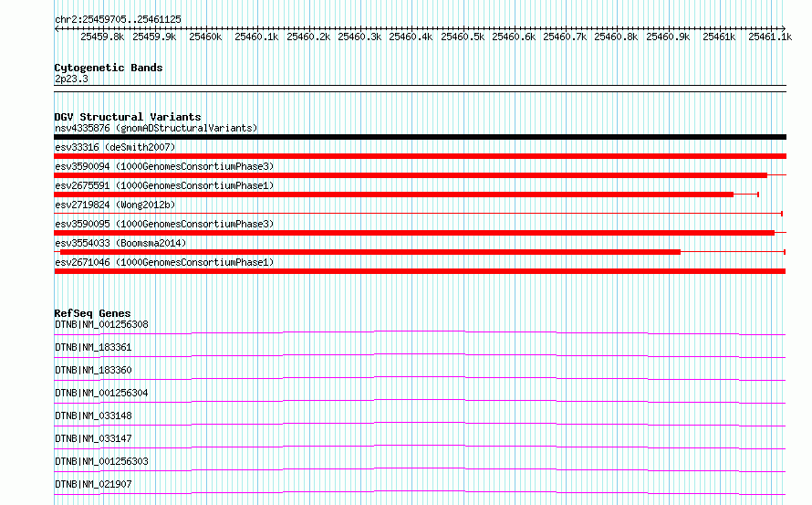Open DTNB|NM_001256308 transcript label
812x505 pixels.
pyautogui.click(x=101, y=324)
